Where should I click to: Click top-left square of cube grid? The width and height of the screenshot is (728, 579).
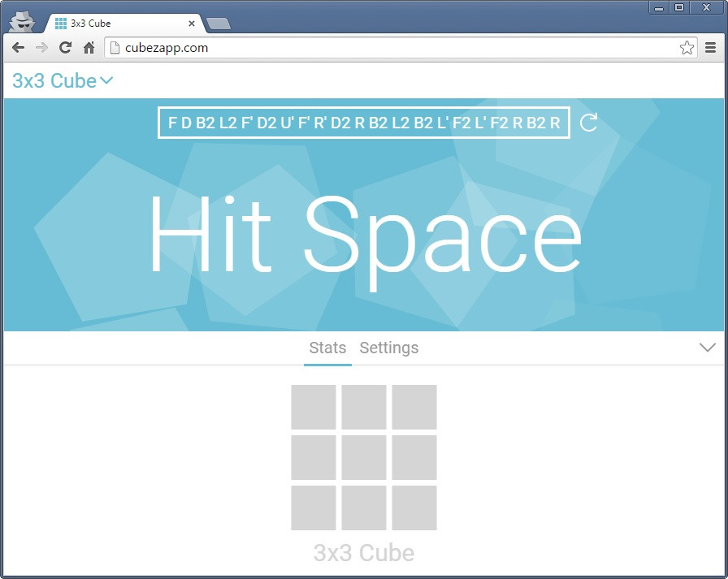pos(314,407)
